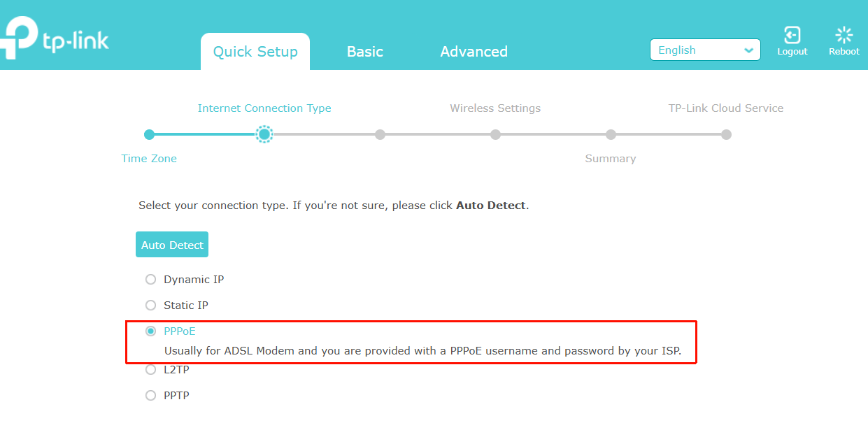Screen dimensions: 868x430
Task: Click the TP-Link logo icon
Action: pos(20,38)
